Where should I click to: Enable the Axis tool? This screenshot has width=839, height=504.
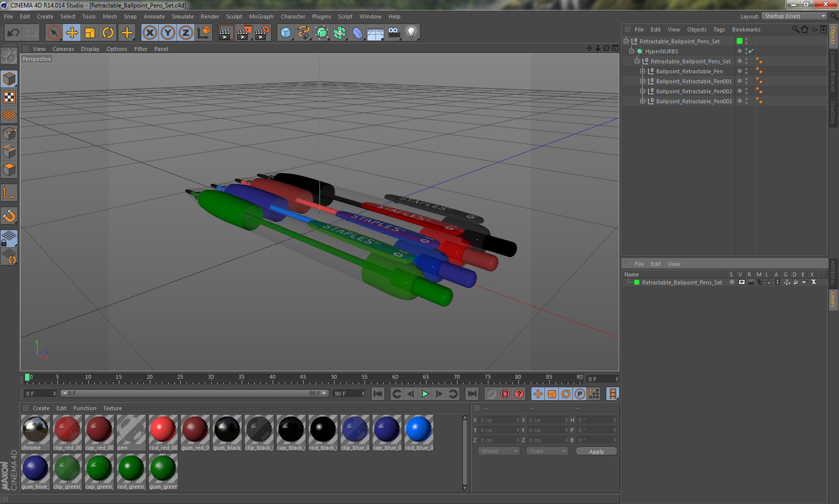click(9, 193)
